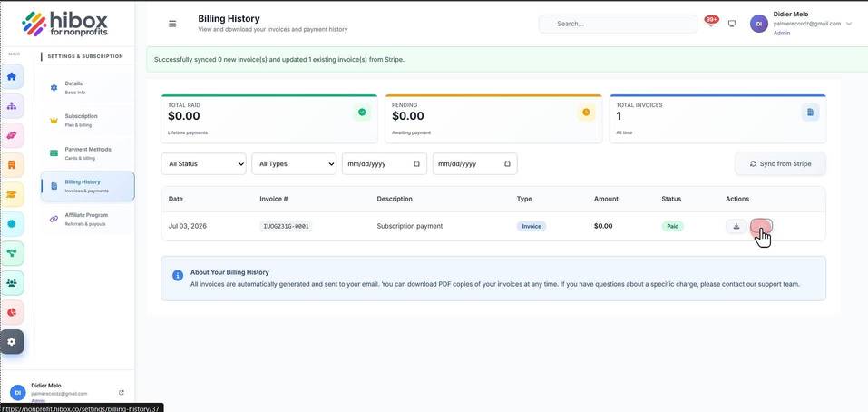Click the Paid status badge
The width and height of the screenshot is (868, 412).
[673, 227]
